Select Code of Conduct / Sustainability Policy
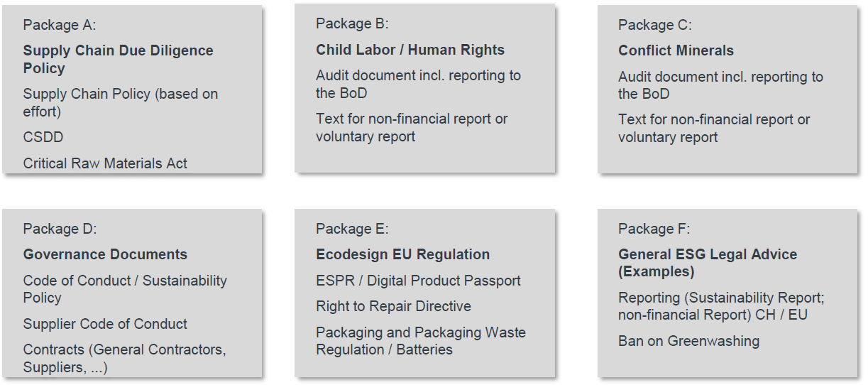This screenshot has height=385, width=868. point(125,289)
